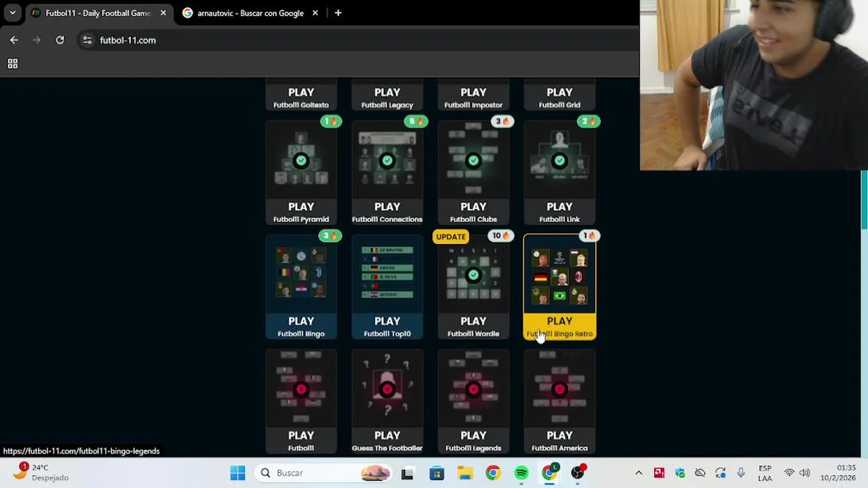
Task: Open the Futbol11 Bingo Retro game card
Action: coord(559,287)
